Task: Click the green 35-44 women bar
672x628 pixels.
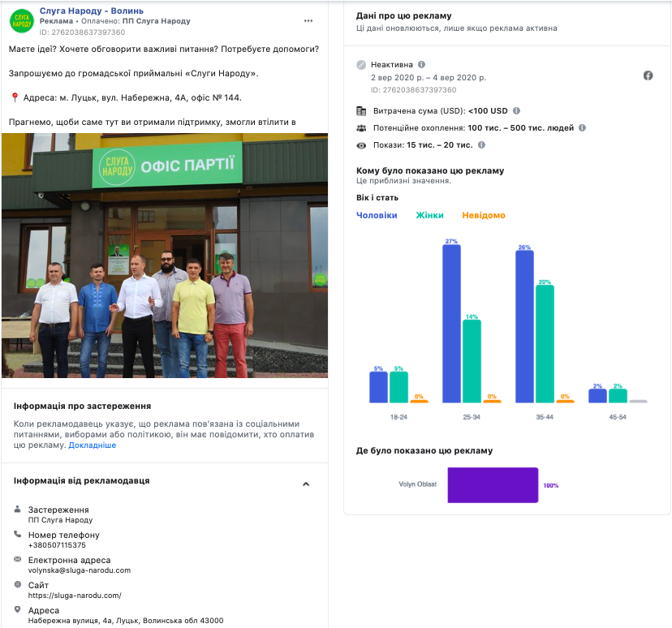Action: tap(545, 342)
